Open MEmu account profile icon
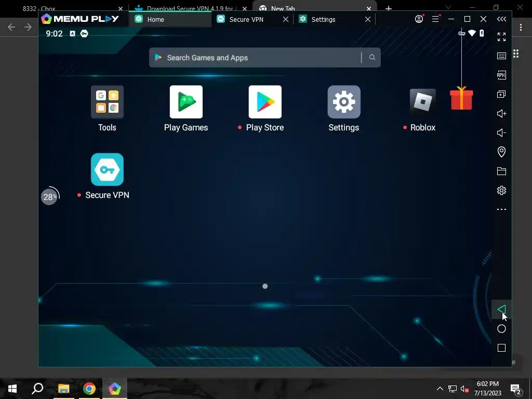The image size is (532, 399). [x=419, y=19]
